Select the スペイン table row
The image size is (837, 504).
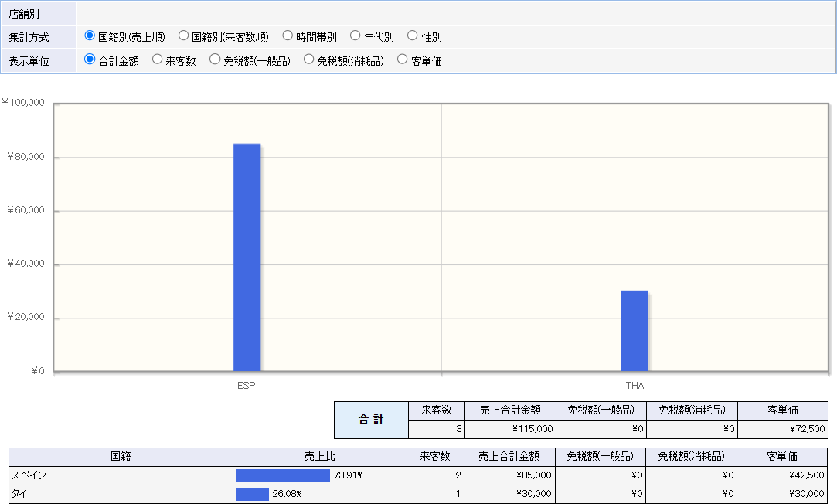(x=419, y=475)
